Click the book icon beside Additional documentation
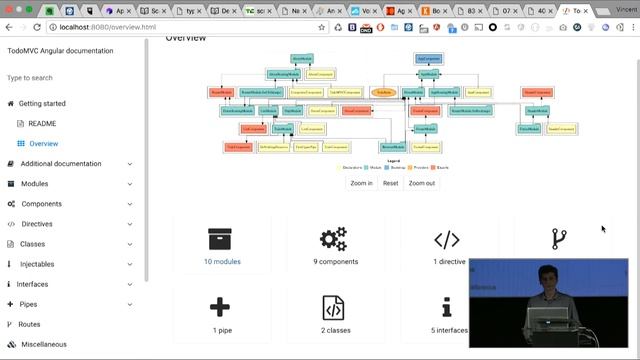 pos(11,164)
